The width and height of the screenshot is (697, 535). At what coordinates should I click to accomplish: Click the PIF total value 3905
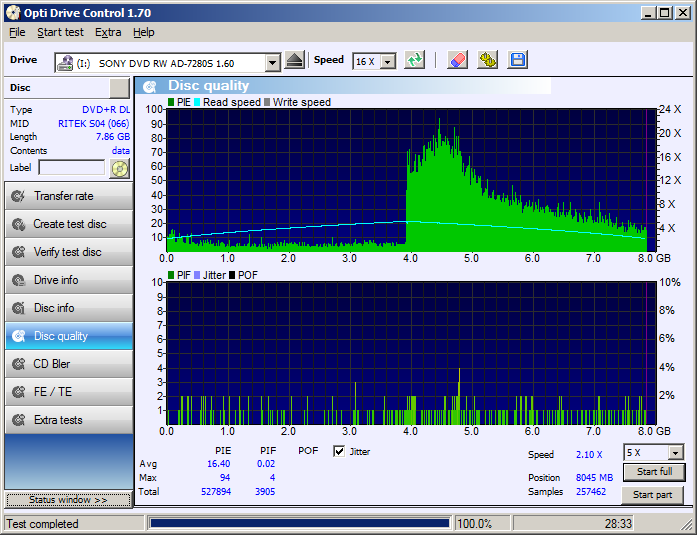tap(265, 491)
